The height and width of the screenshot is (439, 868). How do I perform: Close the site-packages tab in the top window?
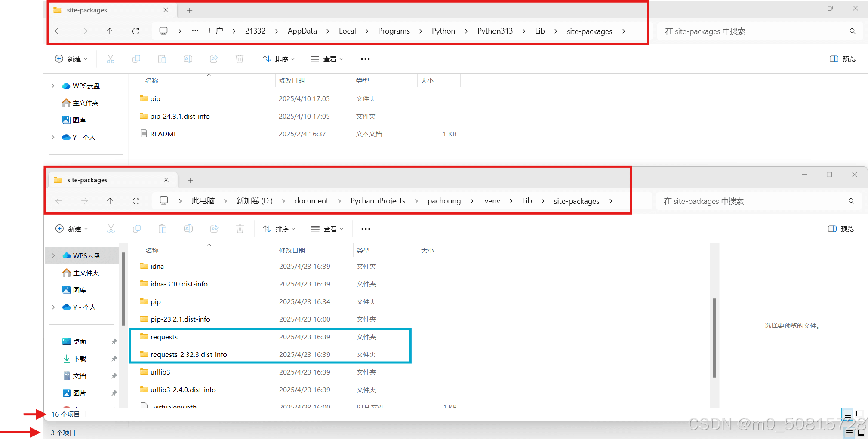click(166, 10)
